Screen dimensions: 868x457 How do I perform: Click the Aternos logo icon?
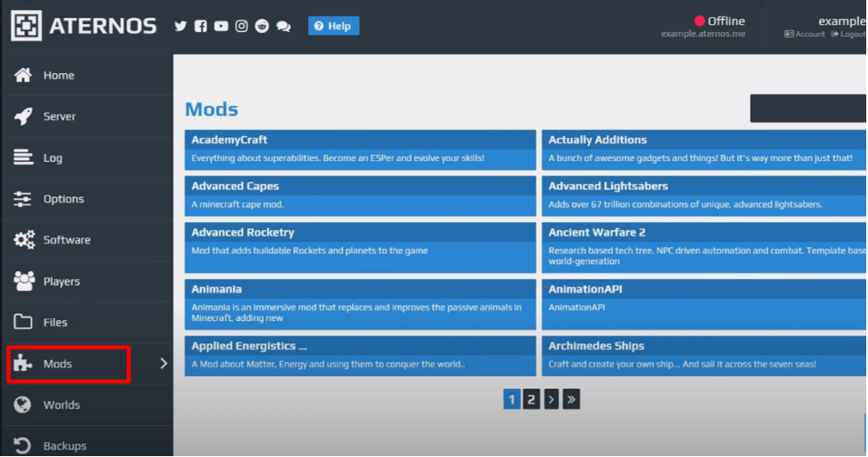[x=27, y=26]
